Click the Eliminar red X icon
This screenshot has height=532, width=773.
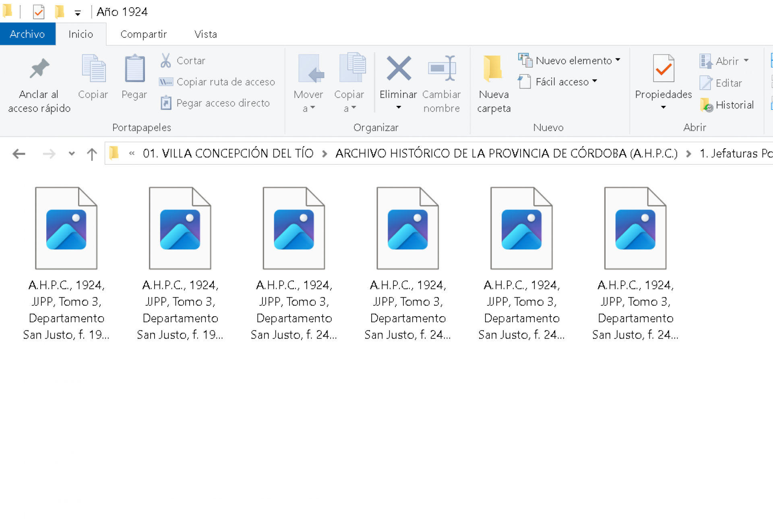tap(398, 69)
